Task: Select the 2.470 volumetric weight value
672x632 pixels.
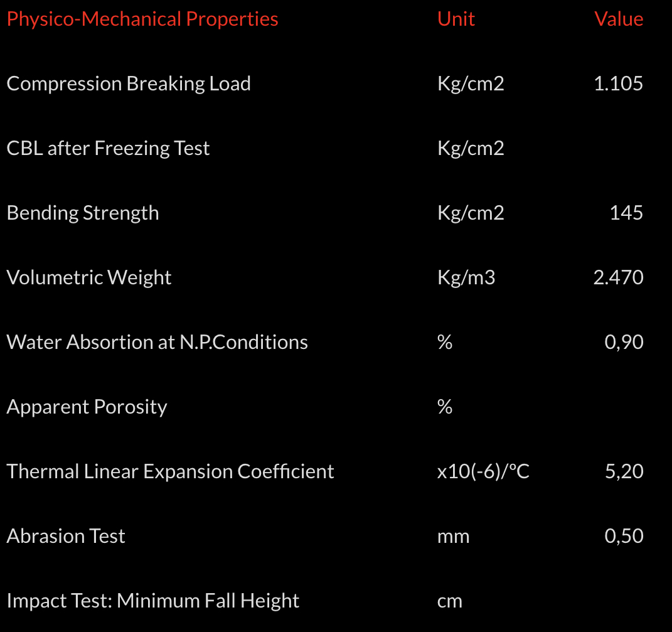Action: click(618, 277)
